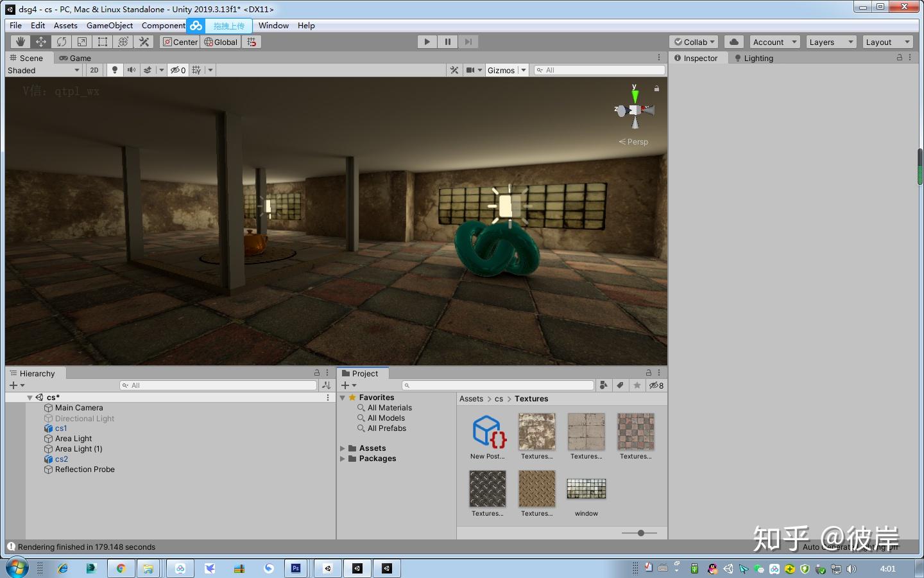Toggle 2D view mode in Scene view
924x578 pixels.
(94, 70)
